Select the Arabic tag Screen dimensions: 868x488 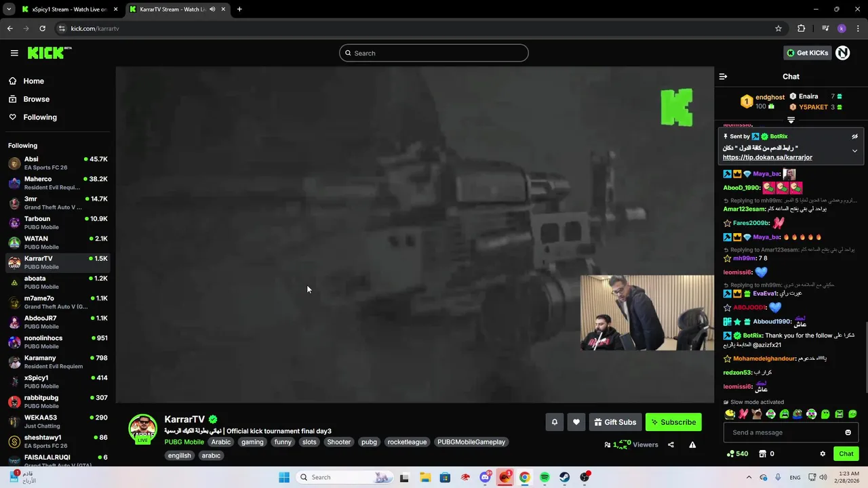click(221, 442)
